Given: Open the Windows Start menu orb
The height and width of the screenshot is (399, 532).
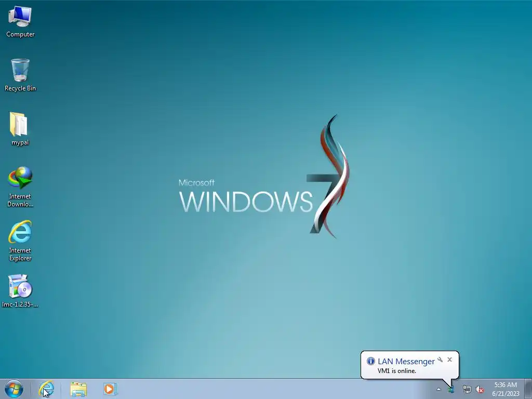Looking at the screenshot, I should click(14, 389).
